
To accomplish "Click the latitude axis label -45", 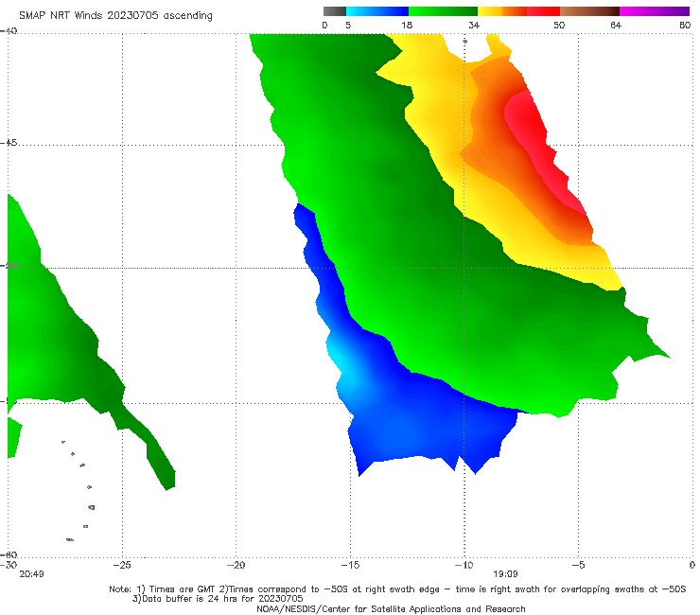I will [9, 143].
